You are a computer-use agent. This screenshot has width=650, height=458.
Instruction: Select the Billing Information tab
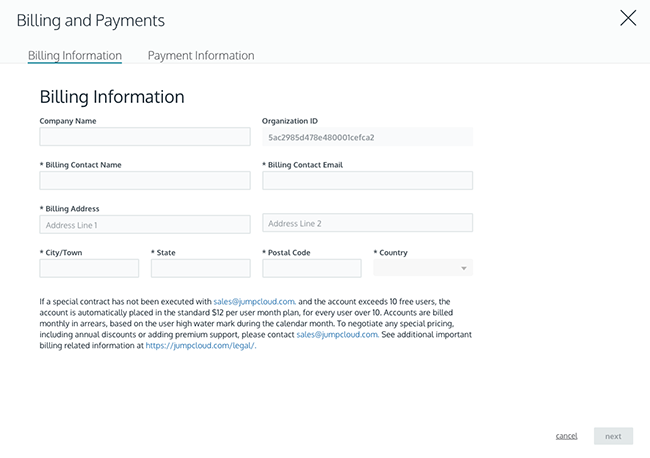coord(75,56)
